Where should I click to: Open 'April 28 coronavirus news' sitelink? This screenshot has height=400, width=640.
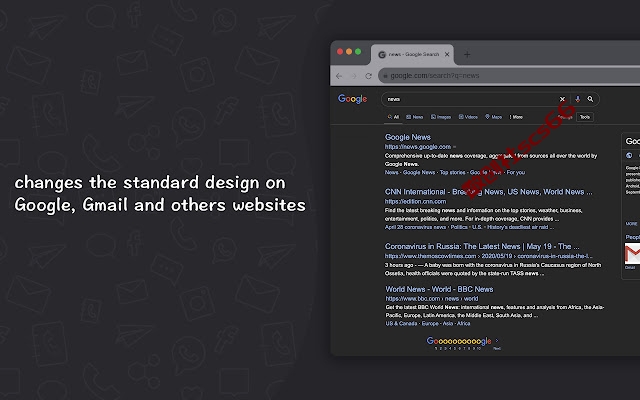[x=416, y=227]
